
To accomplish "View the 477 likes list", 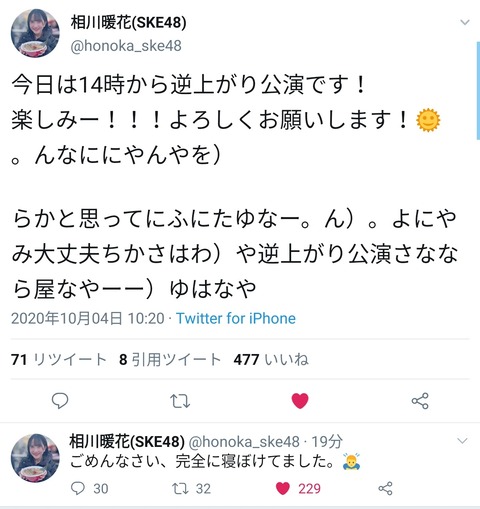I will point(271,359).
